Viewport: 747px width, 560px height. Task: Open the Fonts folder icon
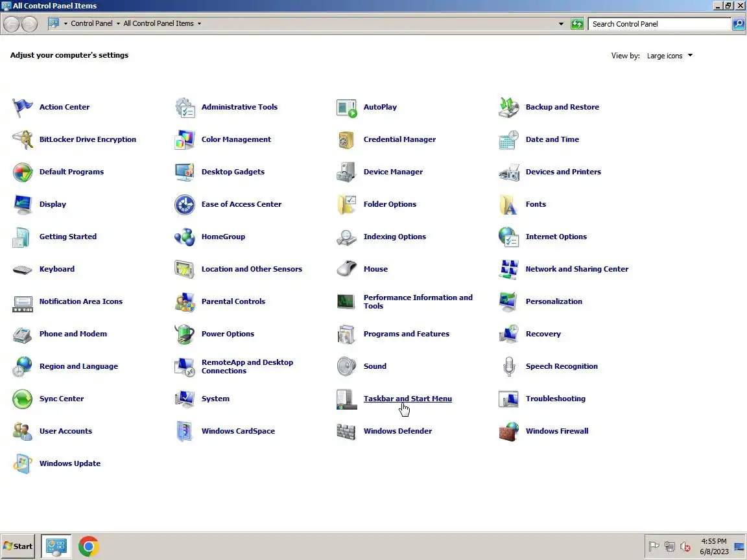click(x=509, y=204)
